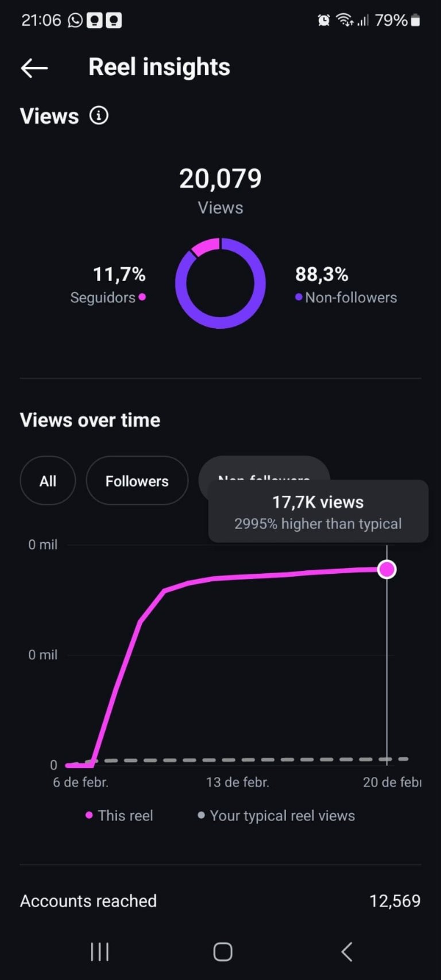Image resolution: width=441 pixels, height=980 pixels.
Task: Tap the alarm clock status icon
Action: (324, 21)
